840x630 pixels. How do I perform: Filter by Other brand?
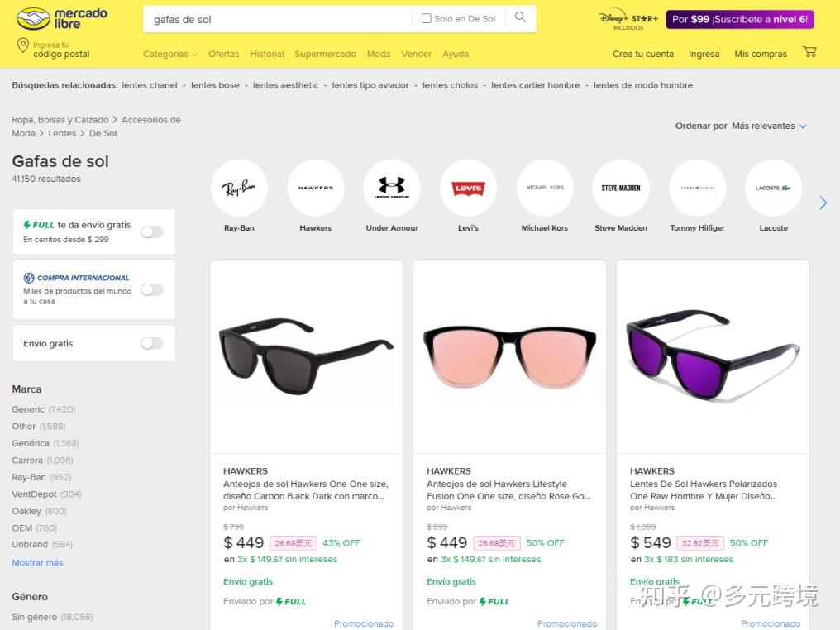[x=39, y=427]
